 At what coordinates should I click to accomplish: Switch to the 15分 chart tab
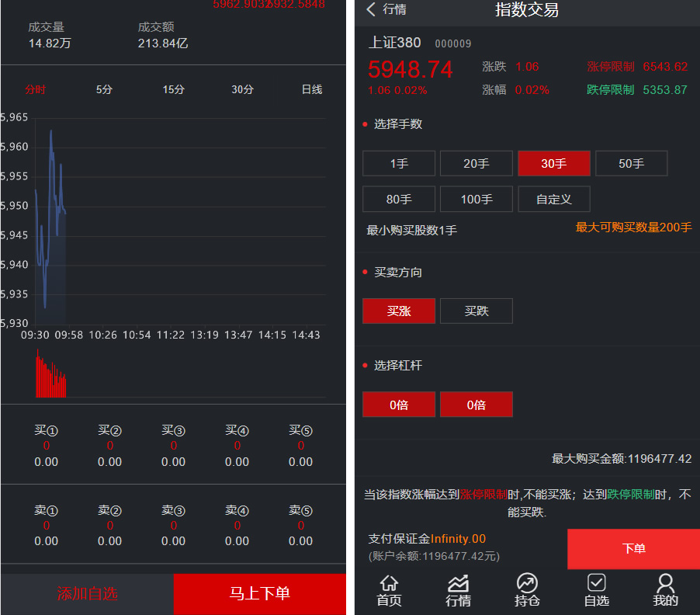[x=172, y=89]
